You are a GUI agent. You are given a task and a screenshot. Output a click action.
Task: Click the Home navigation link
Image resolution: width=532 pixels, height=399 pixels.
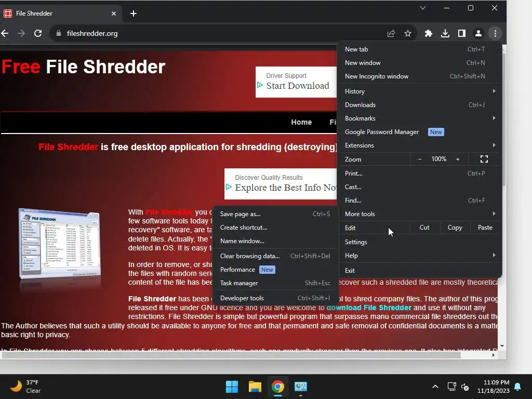[x=301, y=122]
